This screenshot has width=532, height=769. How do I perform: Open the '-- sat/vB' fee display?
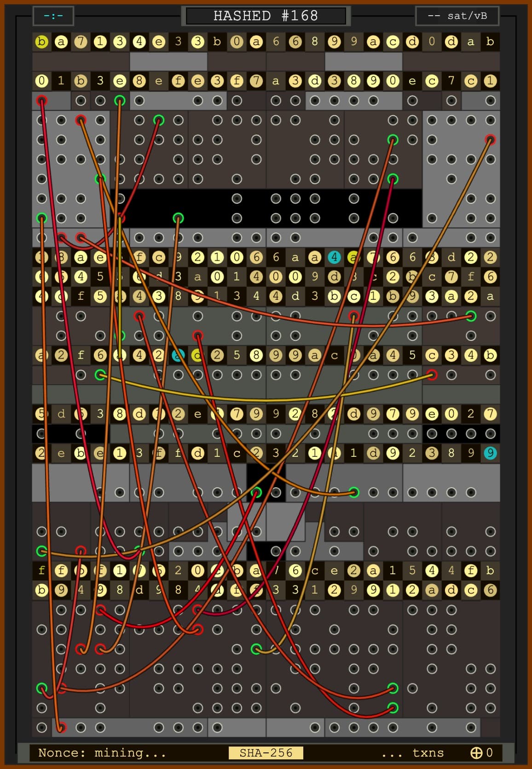pyautogui.click(x=457, y=16)
